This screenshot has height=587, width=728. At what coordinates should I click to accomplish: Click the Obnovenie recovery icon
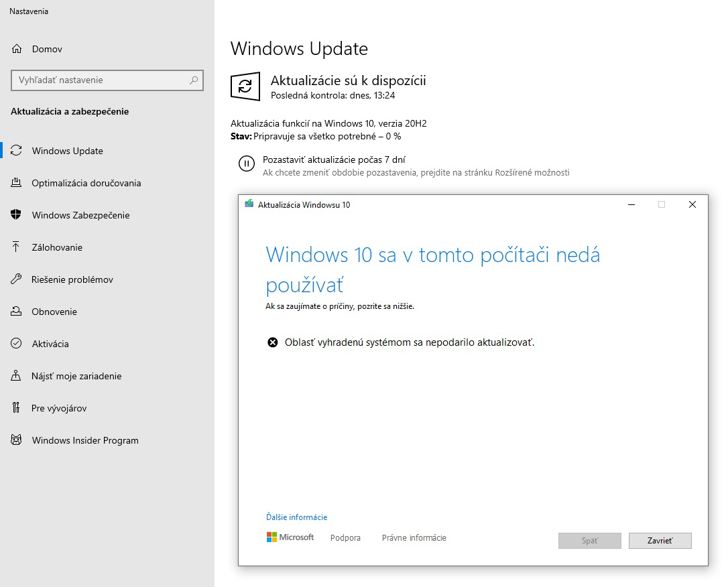tap(16, 311)
